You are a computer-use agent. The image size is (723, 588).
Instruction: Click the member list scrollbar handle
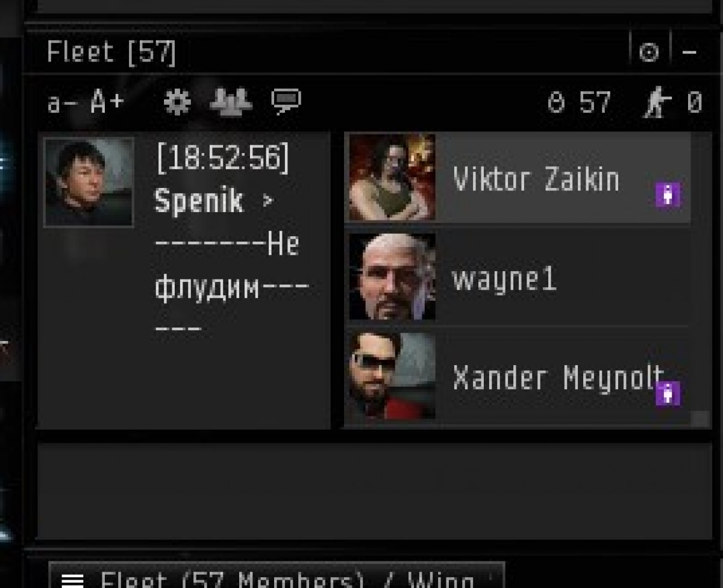[700, 419]
